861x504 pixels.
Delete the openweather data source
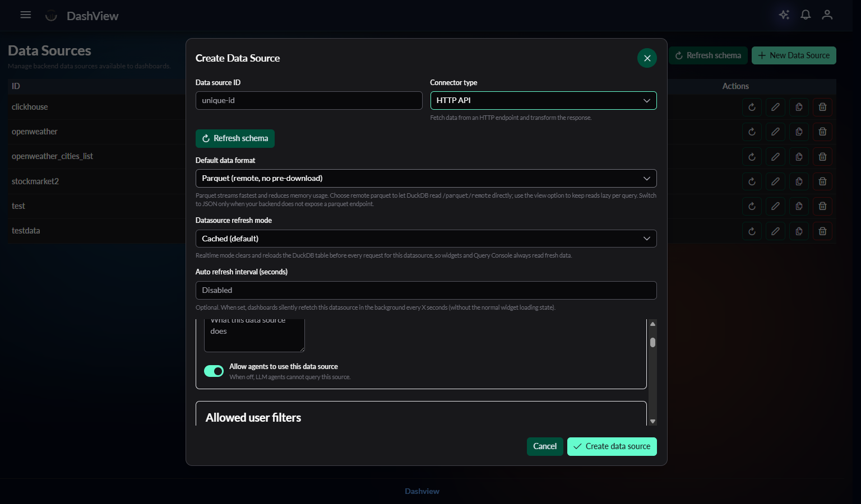click(822, 132)
